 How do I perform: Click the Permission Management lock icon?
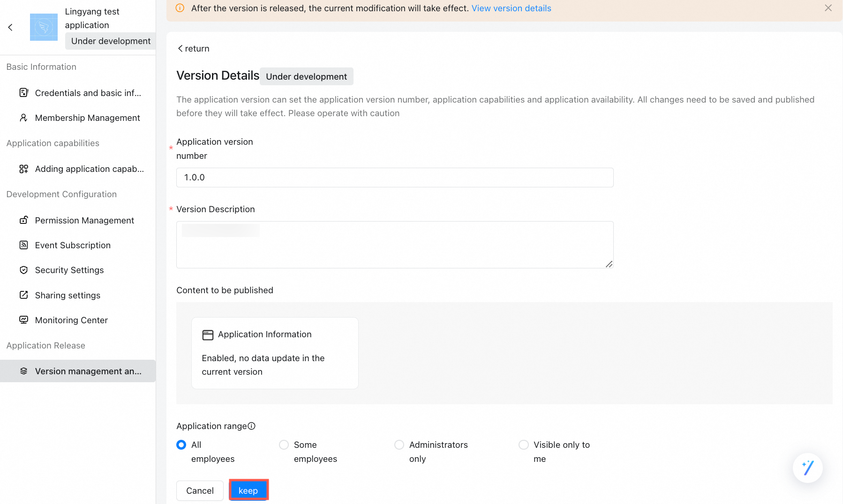click(x=23, y=220)
